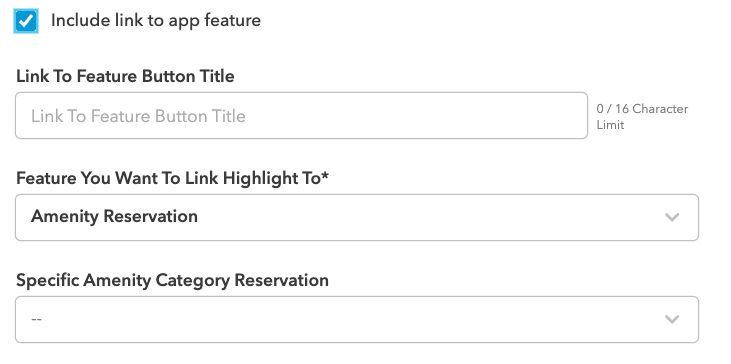Click the 'Specific Amenity Category Reservation' label
This screenshot has height=364, width=731.
[172, 280]
